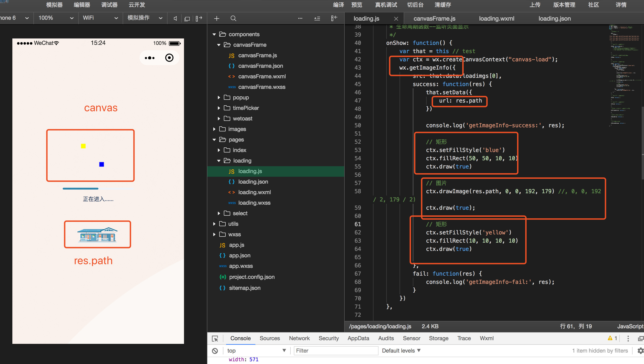
Task: Switch to the loading.wxml editor tab
Action: pos(496,19)
